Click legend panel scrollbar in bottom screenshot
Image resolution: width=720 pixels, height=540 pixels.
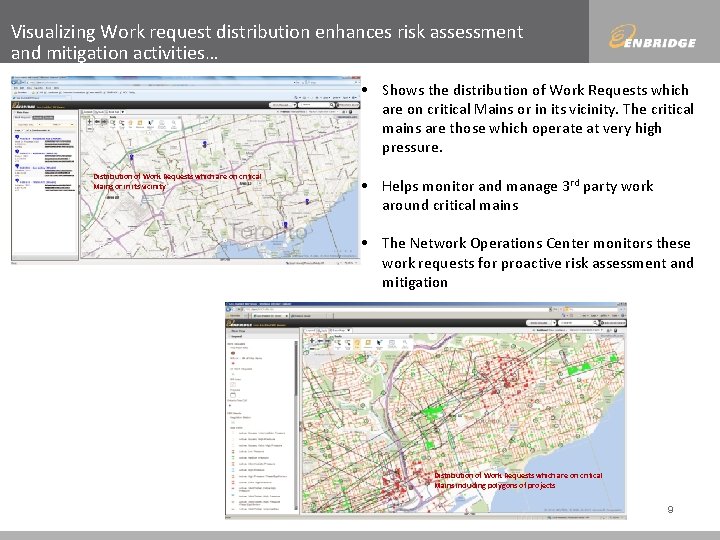pyautogui.click(x=296, y=426)
